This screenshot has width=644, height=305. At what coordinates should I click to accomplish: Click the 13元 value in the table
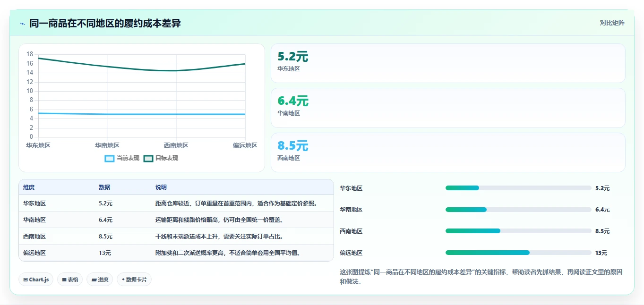105,253
